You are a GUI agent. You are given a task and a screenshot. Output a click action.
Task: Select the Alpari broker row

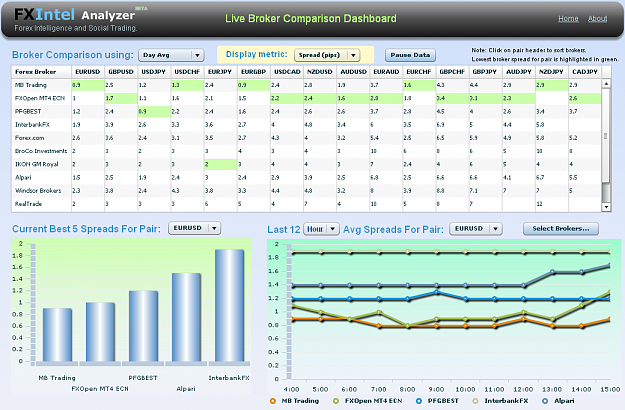pos(306,177)
